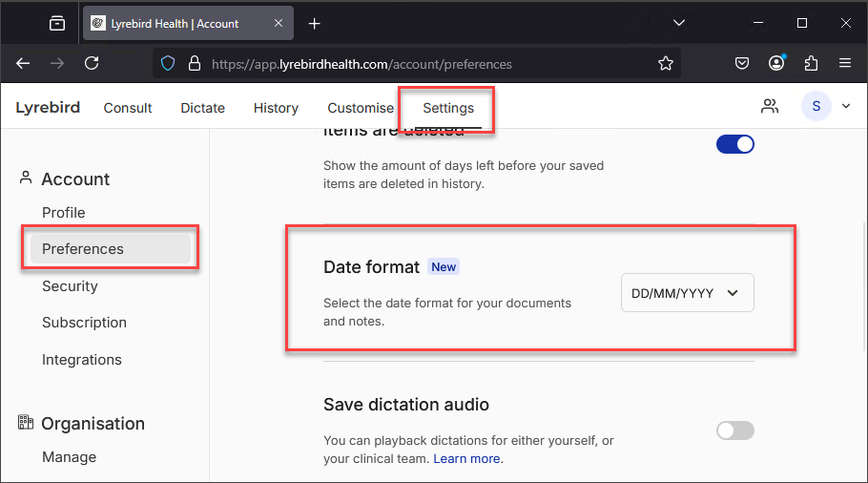Open a new tab with plus icon
868x483 pixels.
315,24
